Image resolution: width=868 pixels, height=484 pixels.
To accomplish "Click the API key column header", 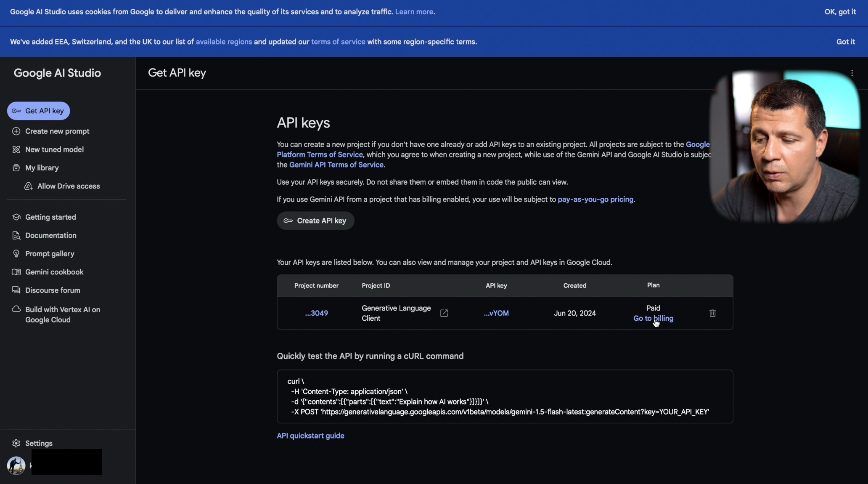I will pyautogui.click(x=496, y=286).
